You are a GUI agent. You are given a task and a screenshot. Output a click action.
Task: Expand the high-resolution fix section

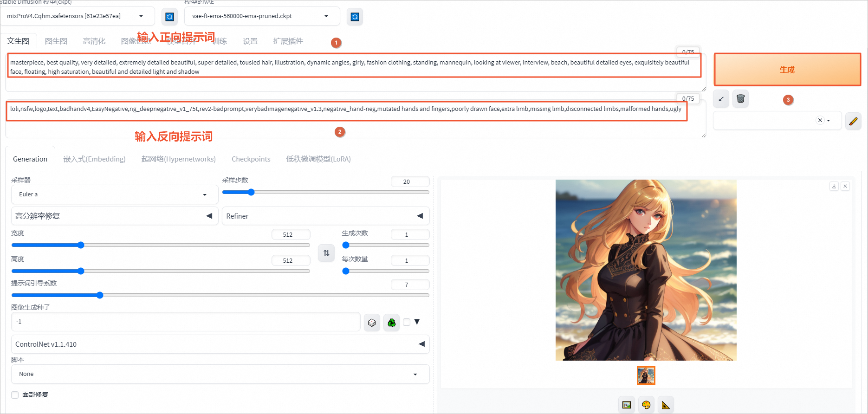click(115, 216)
